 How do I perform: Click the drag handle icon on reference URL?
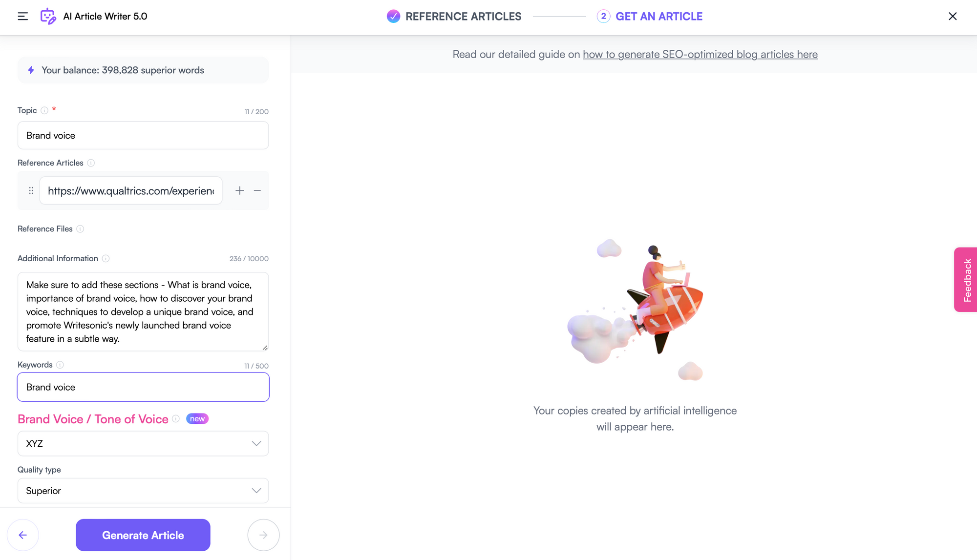[x=31, y=190]
